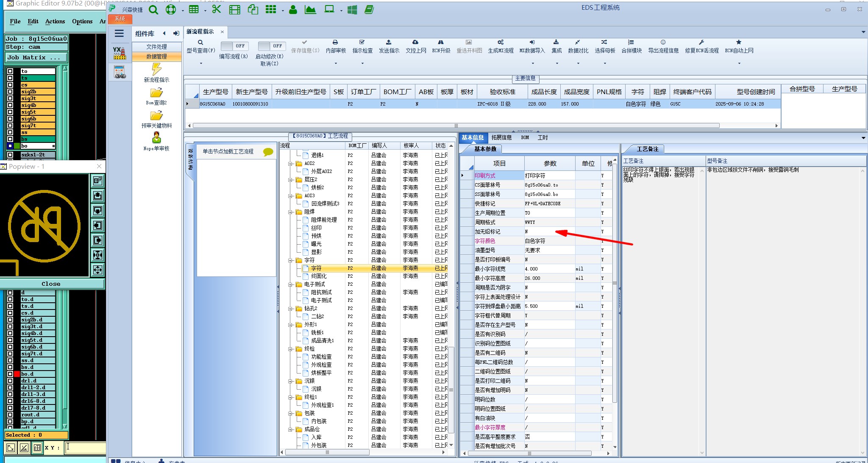
Task: Switch to the 拓展信息 tab
Action: (501, 137)
